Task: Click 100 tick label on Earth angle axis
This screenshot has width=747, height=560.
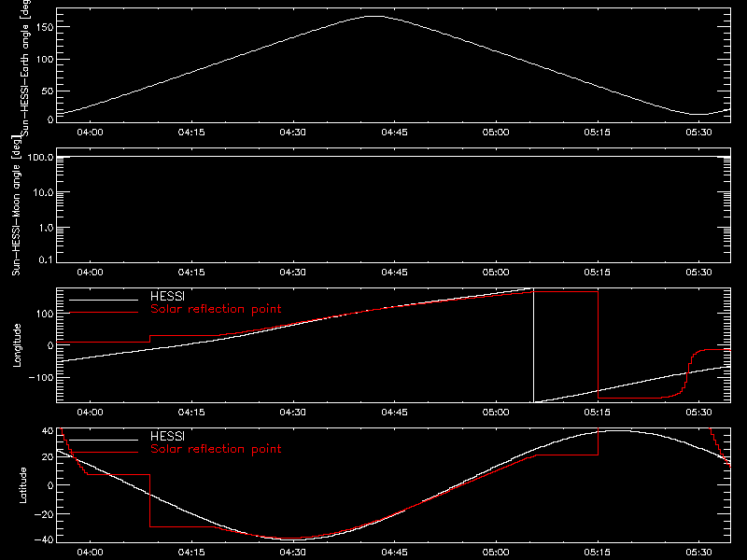Action: (44, 59)
